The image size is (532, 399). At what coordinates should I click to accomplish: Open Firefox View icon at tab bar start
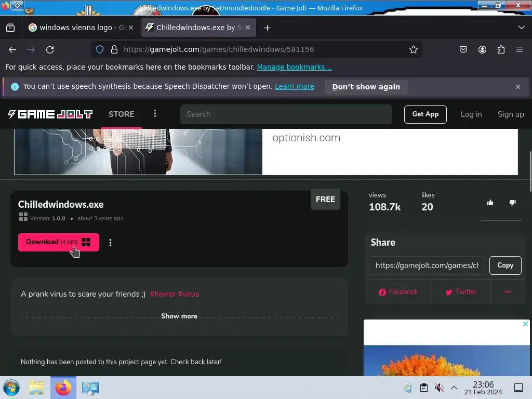[x=10, y=28]
